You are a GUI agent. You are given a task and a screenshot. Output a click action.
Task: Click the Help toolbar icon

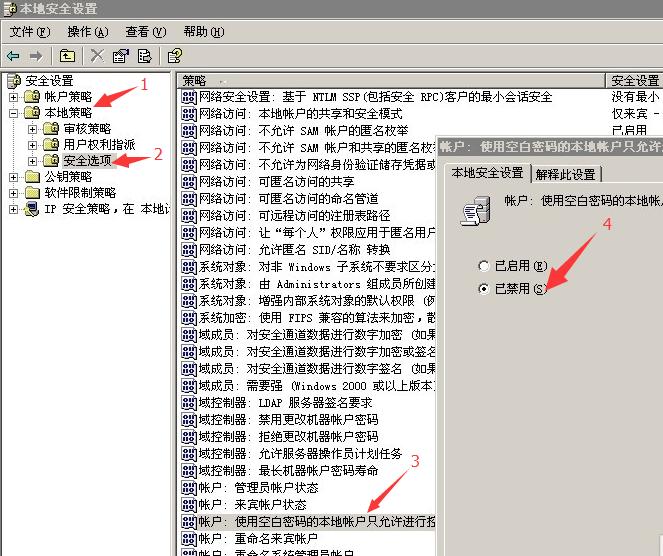[175, 55]
